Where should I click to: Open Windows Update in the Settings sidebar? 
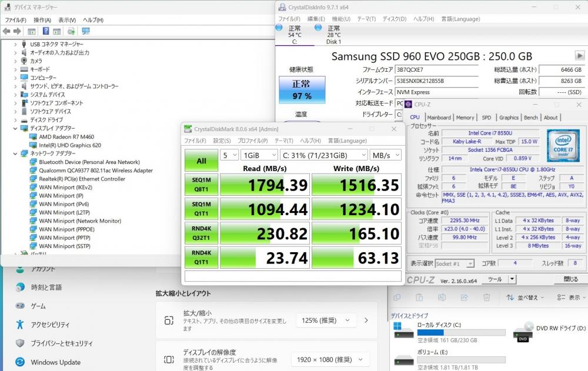(x=55, y=362)
